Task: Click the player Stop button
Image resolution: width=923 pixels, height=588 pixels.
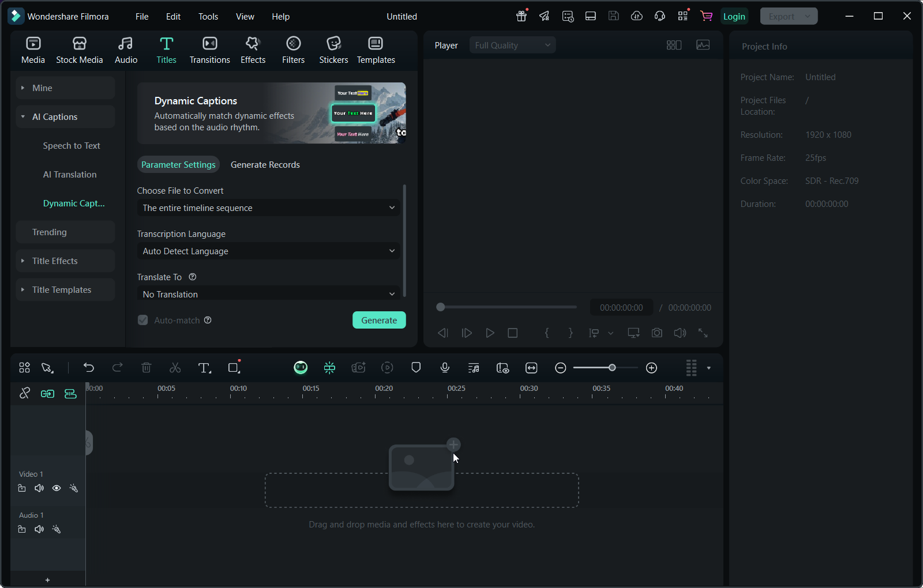Action: pyautogui.click(x=512, y=333)
